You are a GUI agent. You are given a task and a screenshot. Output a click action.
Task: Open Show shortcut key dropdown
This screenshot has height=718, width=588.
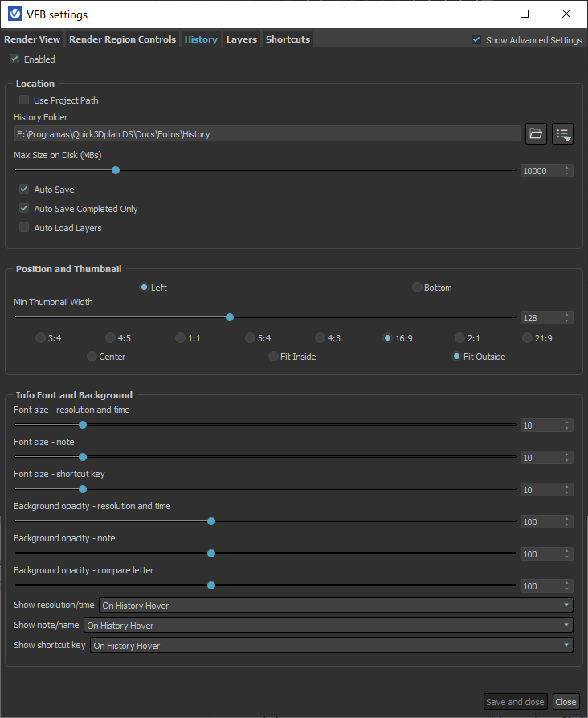click(x=332, y=645)
